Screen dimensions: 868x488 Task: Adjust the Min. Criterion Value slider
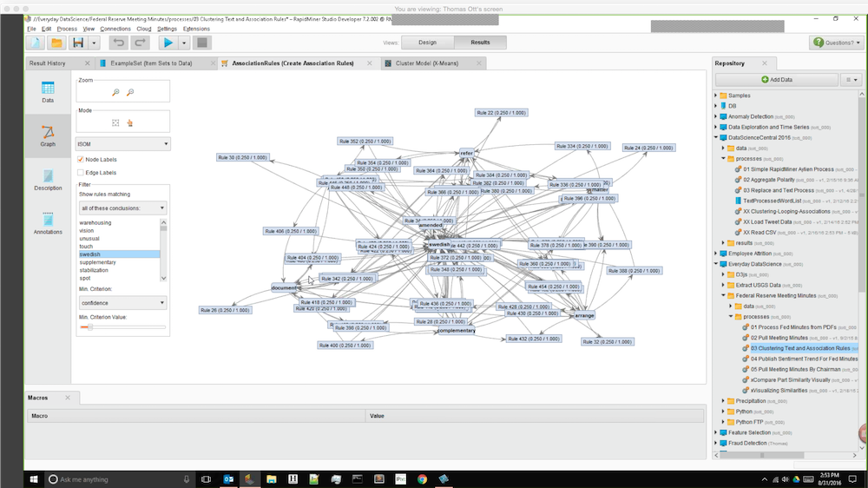pos(89,327)
